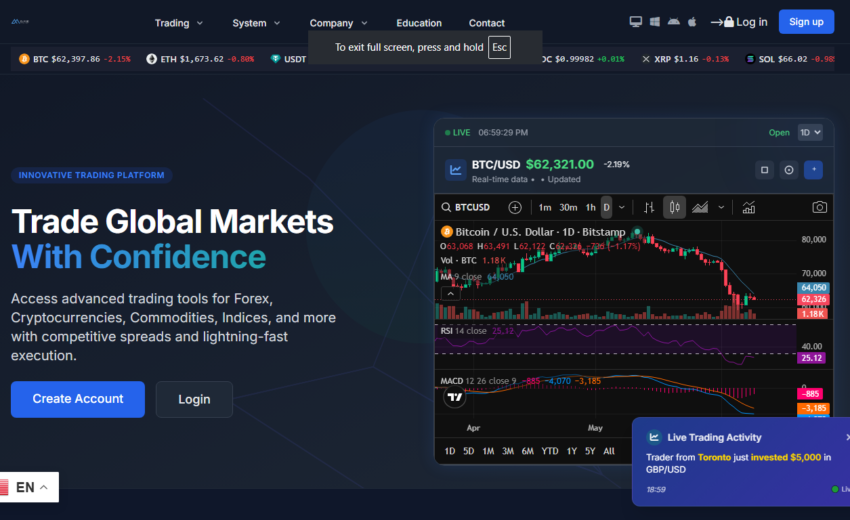The width and height of the screenshot is (850, 520).
Task: Set chart range to All
Action: pyautogui.click(x=609, y=451)
